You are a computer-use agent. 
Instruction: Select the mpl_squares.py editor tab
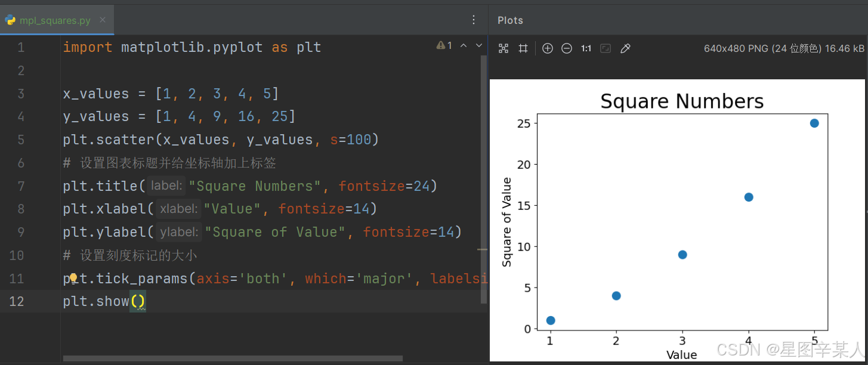coord(57,20)
